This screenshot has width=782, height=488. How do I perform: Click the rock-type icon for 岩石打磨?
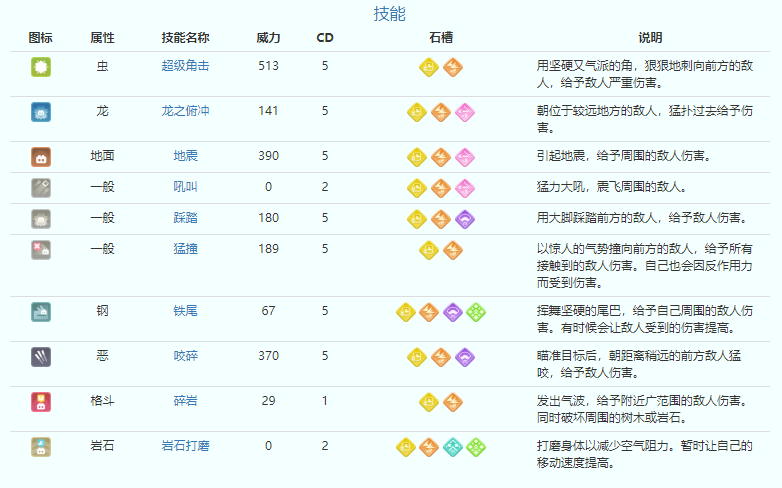point(41,447)
